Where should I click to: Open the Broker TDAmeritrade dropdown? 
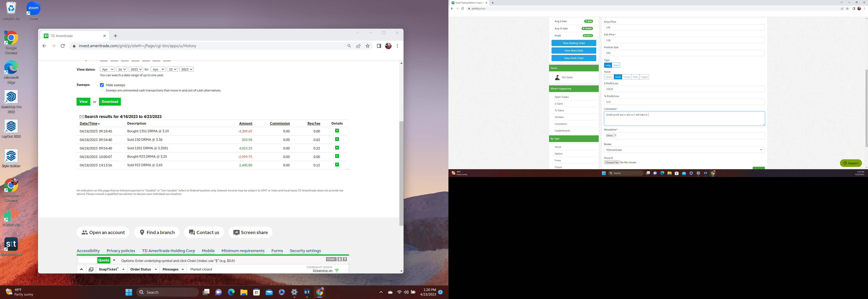684,150
